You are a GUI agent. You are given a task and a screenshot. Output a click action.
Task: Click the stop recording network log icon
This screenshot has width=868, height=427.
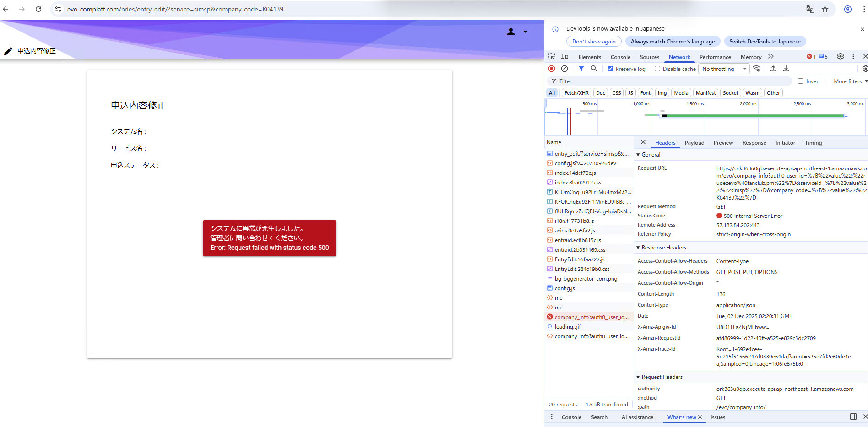[552, 69]
